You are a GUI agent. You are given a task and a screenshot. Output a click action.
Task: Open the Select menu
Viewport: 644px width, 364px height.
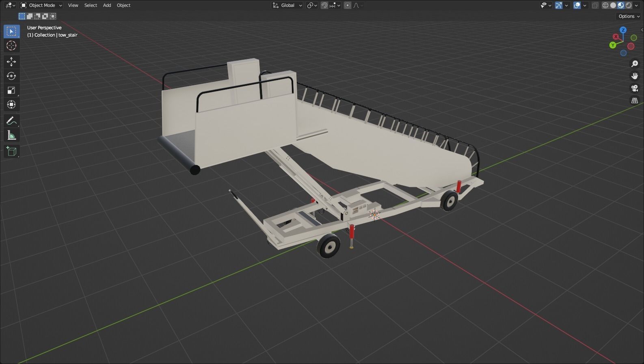click(91, 5)
